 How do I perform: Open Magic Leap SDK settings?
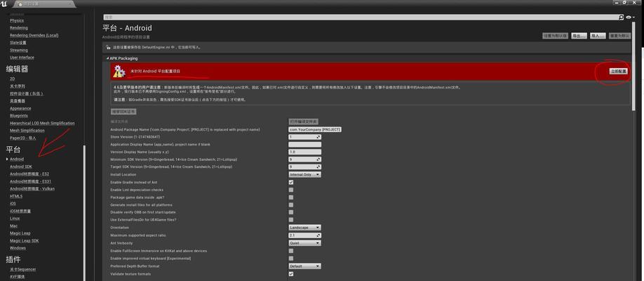pos(25,241)
